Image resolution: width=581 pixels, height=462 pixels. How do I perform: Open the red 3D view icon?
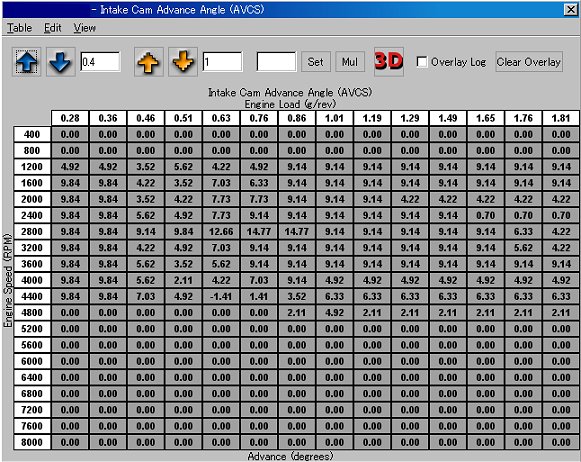(x=389, y=62)
